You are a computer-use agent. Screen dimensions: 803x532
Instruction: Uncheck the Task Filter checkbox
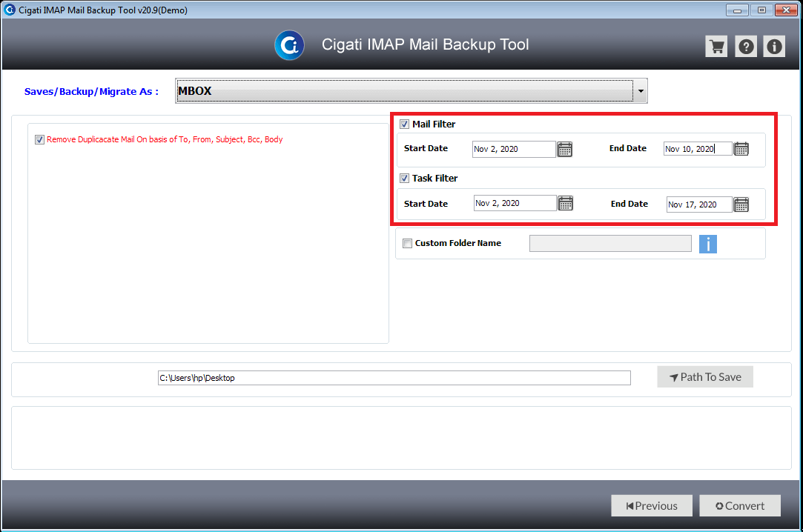point(405,178)
